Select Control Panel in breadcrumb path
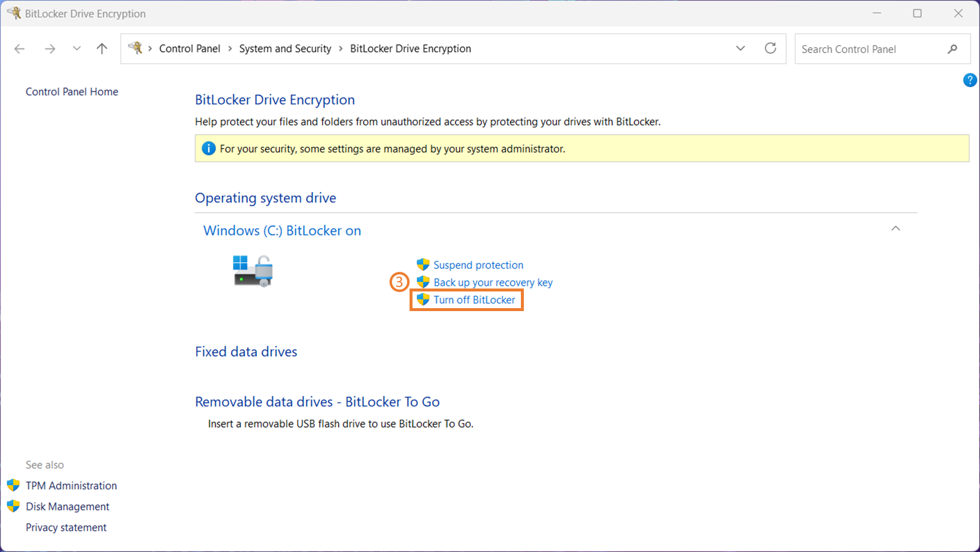The height and width of the screenshot is (552, 980). [x=189, y=49]
